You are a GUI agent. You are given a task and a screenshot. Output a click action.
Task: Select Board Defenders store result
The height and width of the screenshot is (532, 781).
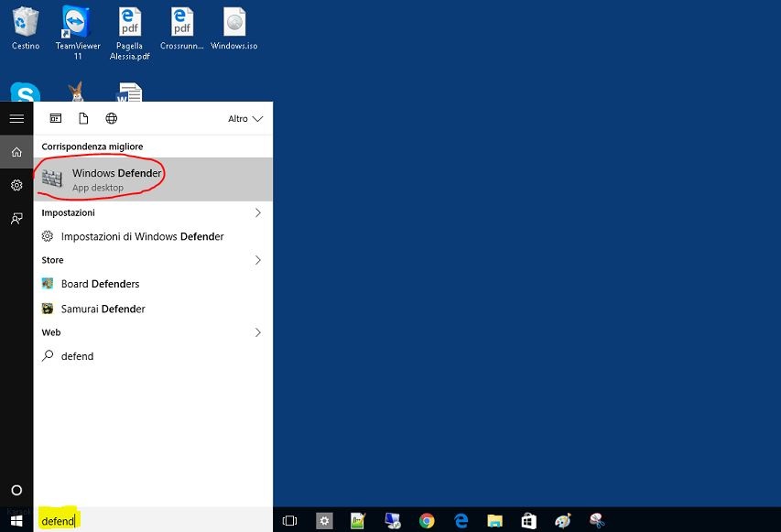153,284
